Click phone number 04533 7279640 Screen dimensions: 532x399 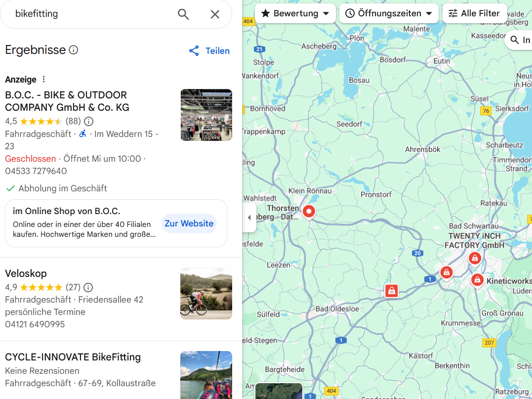point(36,171)
